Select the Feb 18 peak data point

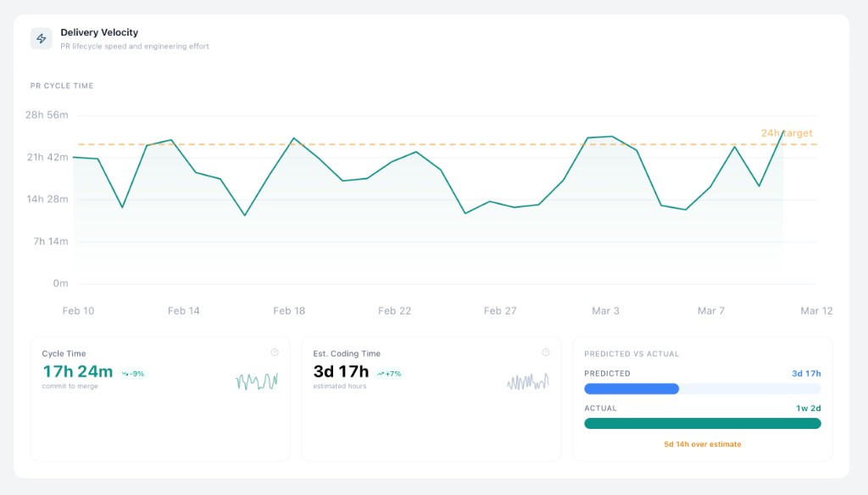pos(294,137)
